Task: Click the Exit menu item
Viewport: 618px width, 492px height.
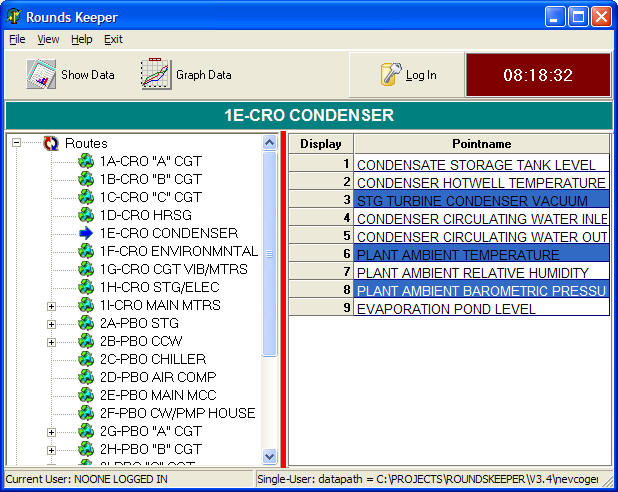Action: (113, 39)
